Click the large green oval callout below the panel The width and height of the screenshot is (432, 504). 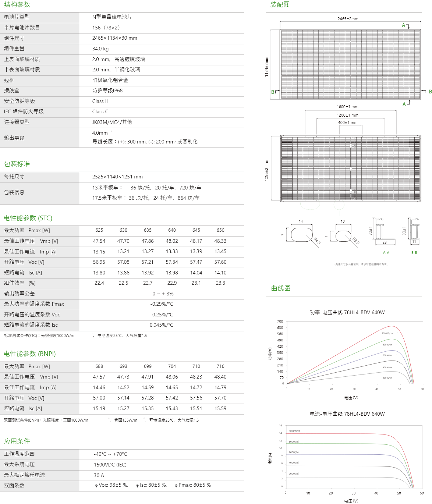(310, 204)
